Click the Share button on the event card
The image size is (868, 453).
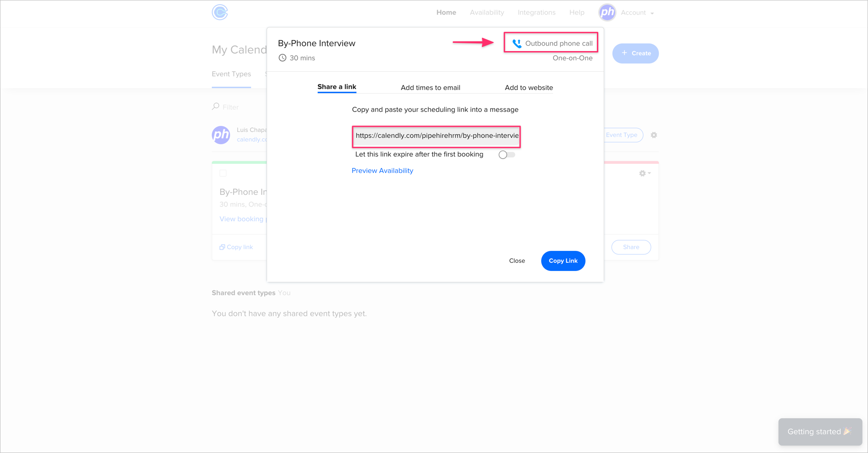click(631, 247)
